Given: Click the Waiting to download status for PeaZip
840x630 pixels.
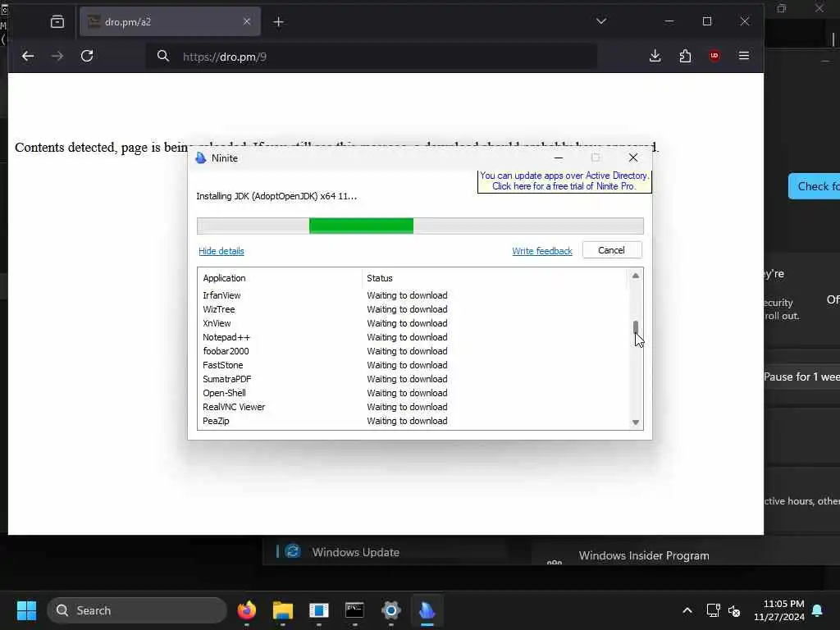Looking at the screenshot, I should click(x=407, y=421).
